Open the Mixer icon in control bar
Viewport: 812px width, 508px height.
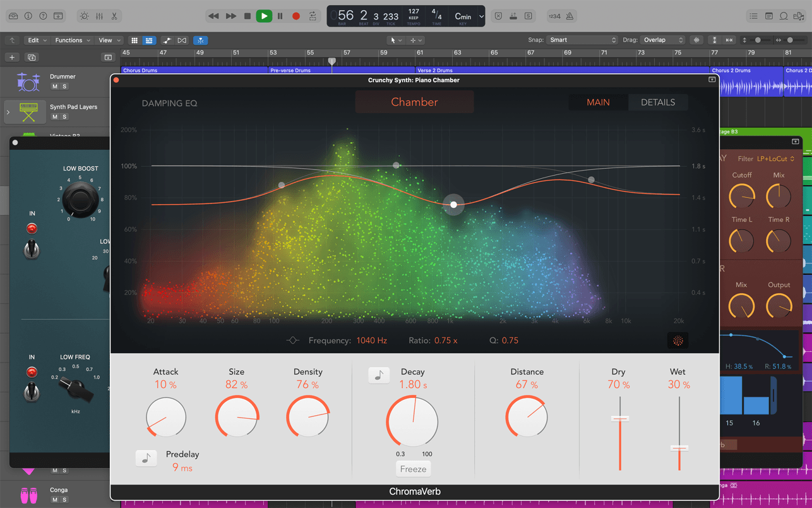click(x=99, y=16)
